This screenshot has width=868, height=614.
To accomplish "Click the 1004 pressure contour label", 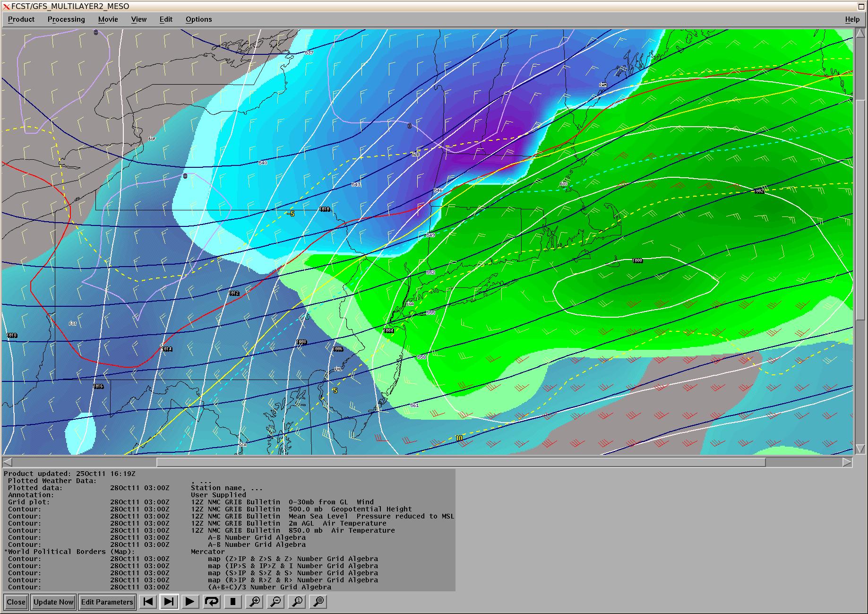I will point(388,330).
